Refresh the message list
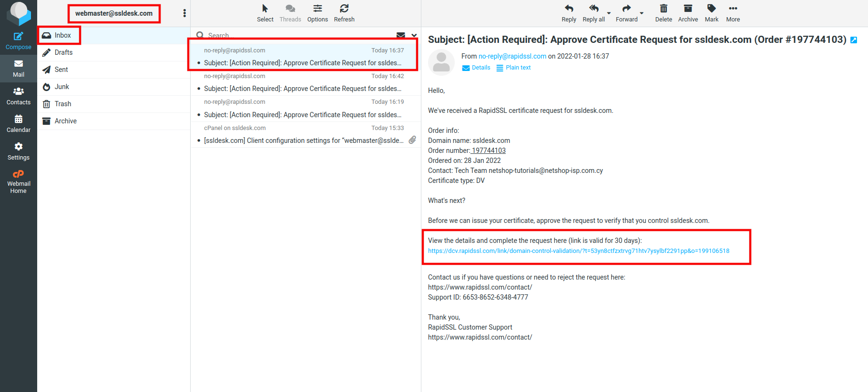868x392 pixels. 344,13
